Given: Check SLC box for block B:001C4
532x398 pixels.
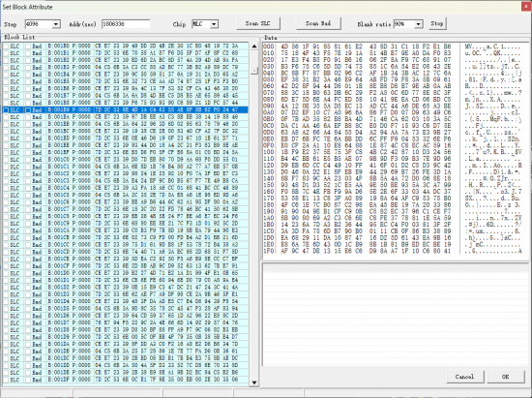Looking at the screenshot, I should click(x=6, y=188).
